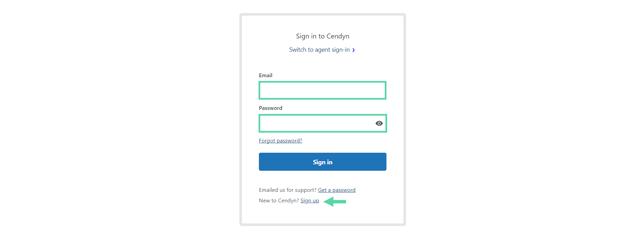This screenshot has width=644, height=234.
Task: Show password with the eye icon
Action: click(x=379, y=123)
